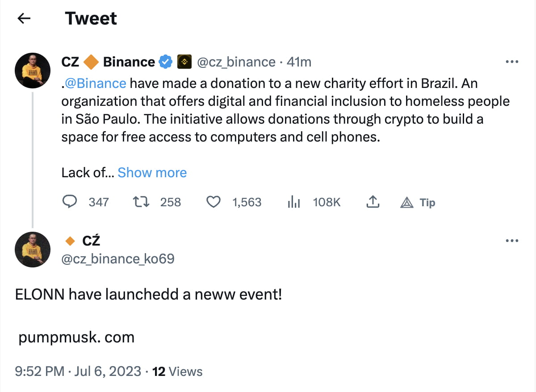Click the Binance affiliate logo badge
The width and height of the screenshot is (536, 392).
pos(184,62)
